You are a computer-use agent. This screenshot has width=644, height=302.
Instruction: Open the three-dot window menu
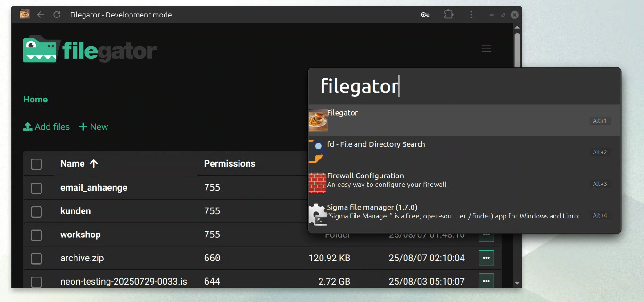pos(471,15)
